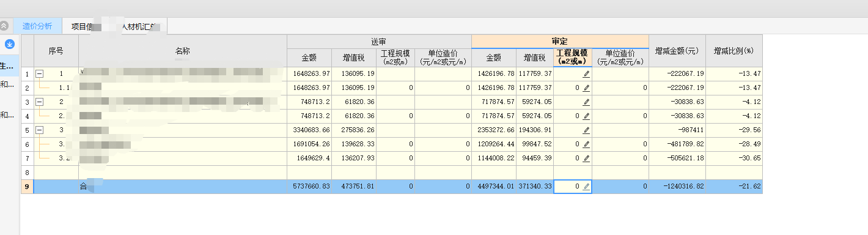Viewport: 868px width, 235px height.
Task: Select cell with value -30.65
Action: (734, 158)
